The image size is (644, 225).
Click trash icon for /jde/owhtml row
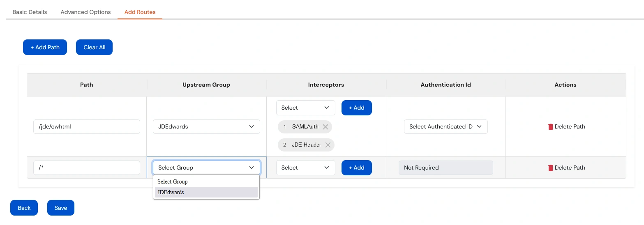point(551,127)
